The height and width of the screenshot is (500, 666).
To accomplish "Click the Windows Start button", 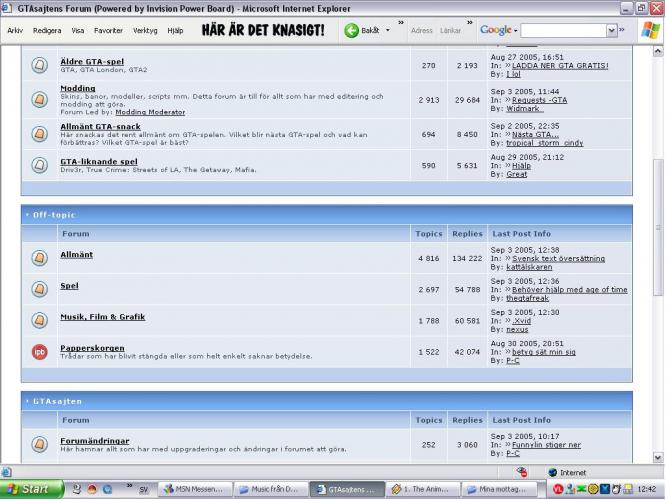I will click(x=31, y=489).
